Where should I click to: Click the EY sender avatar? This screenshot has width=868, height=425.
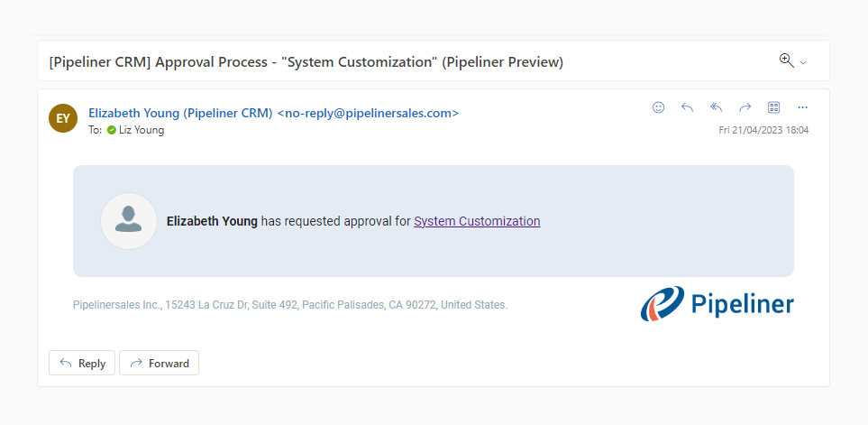(x=63, y=118)
